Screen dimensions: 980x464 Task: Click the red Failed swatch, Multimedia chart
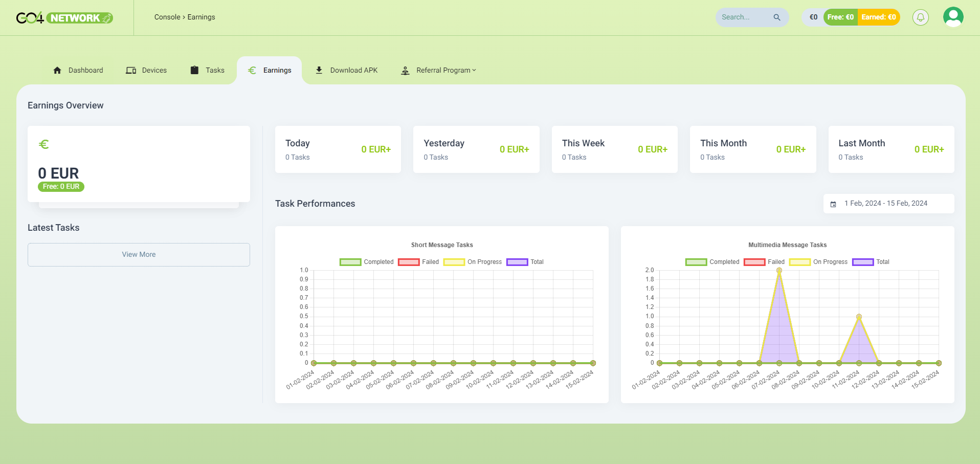[754, 262]
